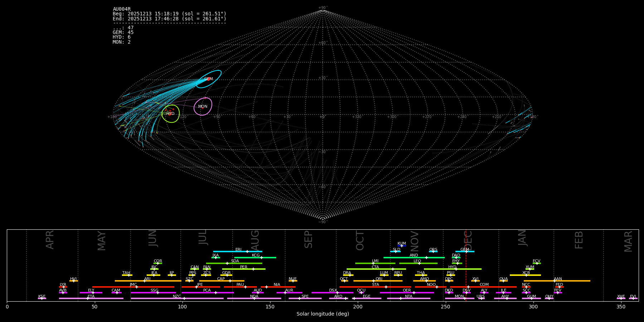
Task: Click the GEM radiant label on sky map
Action: tap(209, 79)
